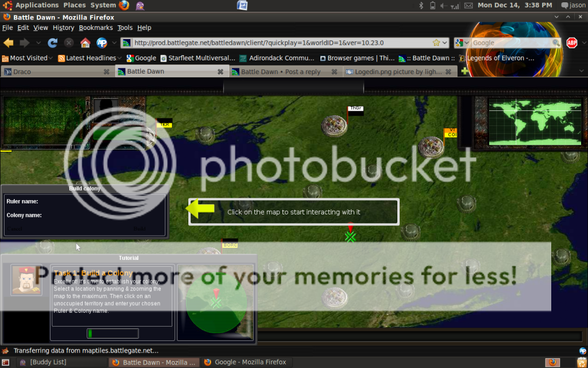The width and height of the screenshot is (588, 368).
Task: Reload the Battle Dawn page
Action: tap(52, 43)
